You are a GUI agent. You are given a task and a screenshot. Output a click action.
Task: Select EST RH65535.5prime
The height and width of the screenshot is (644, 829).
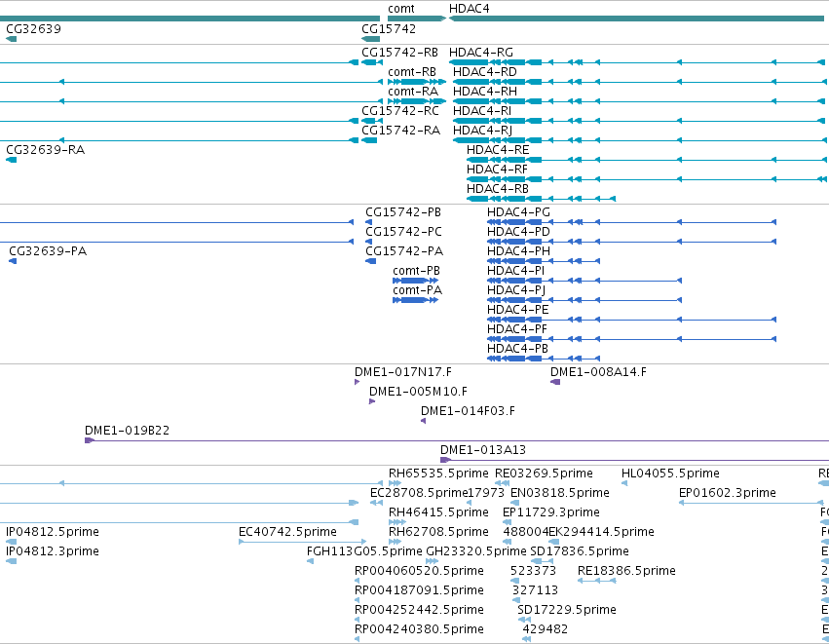(438, 474)
